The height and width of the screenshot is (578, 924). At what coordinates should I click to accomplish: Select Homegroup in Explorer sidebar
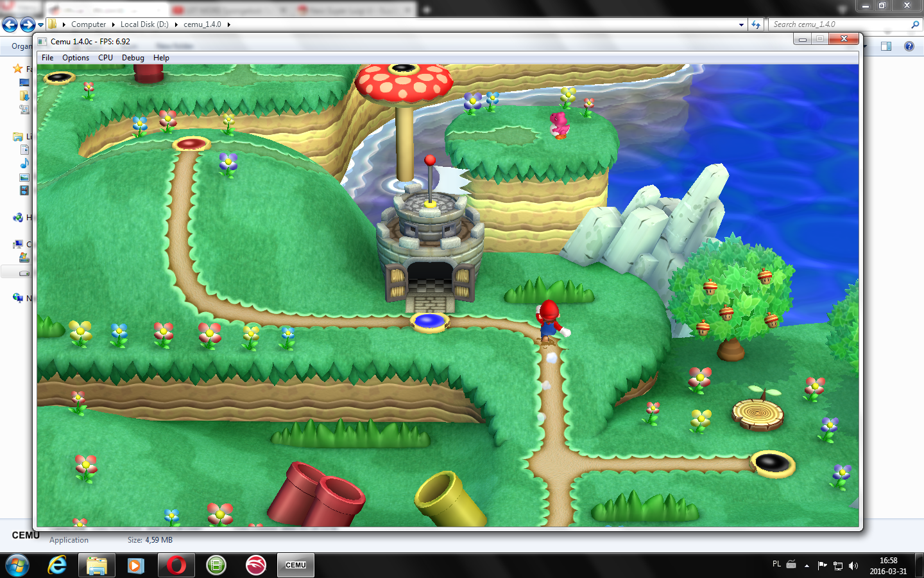(x=18, y=218)
